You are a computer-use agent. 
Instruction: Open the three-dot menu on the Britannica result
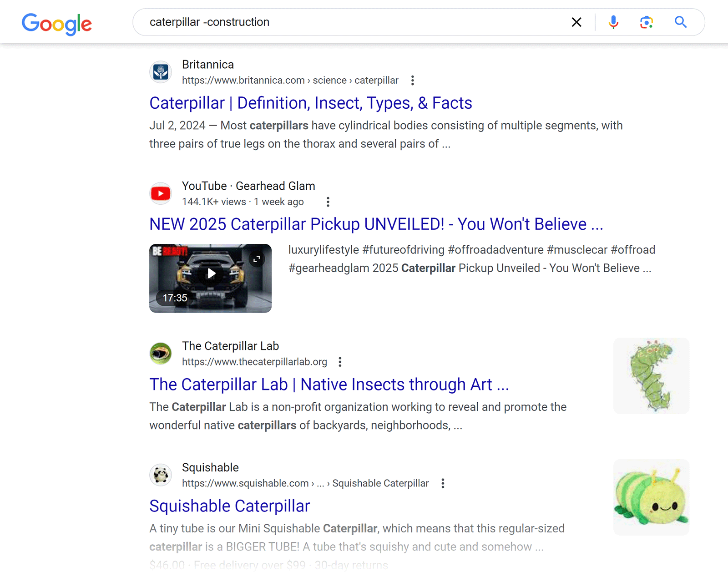click(412, 80)
